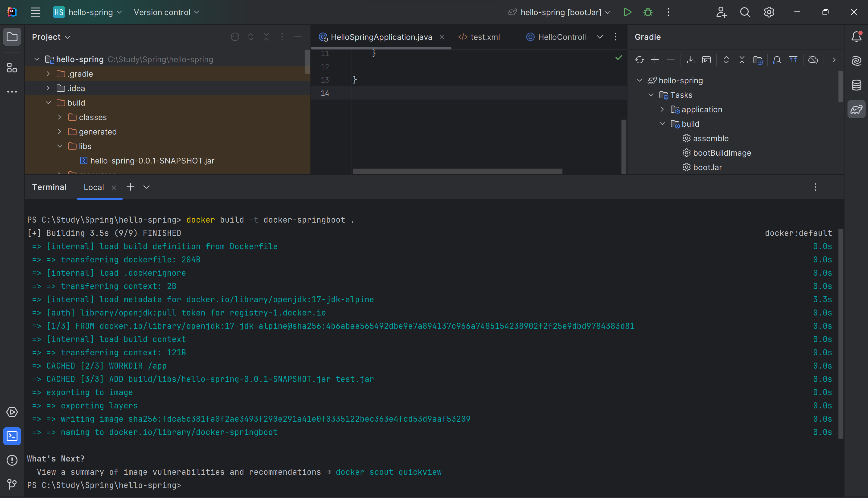Toggle the Project tool window folder button
The width and height of the screenshot is (868, 498).
12,36
